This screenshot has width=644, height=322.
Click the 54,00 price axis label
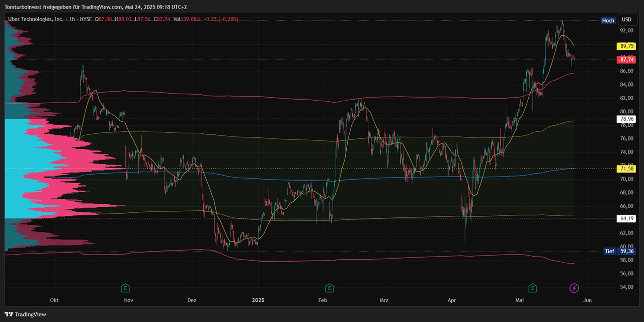[626, 287]
